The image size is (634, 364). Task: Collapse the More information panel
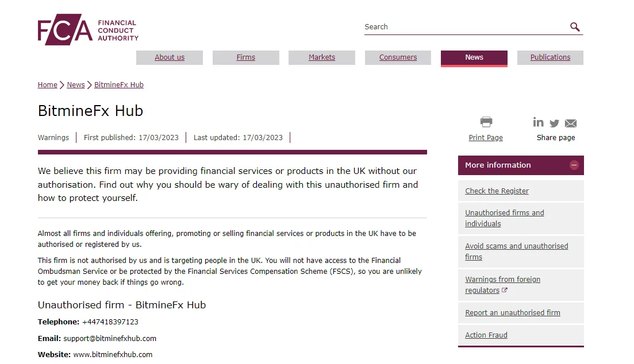(x=574, y=165)
